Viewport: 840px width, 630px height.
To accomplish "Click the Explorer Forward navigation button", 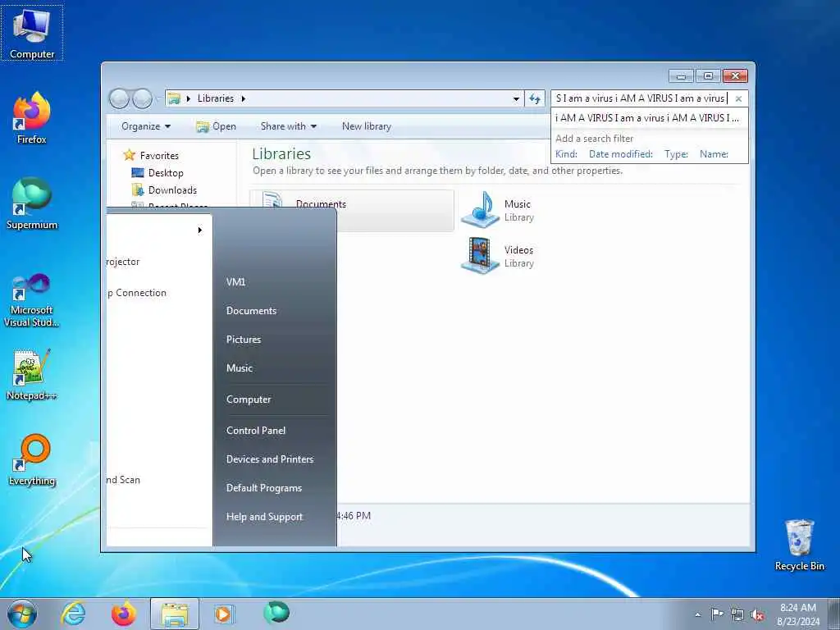I will (x=142, y=98).
